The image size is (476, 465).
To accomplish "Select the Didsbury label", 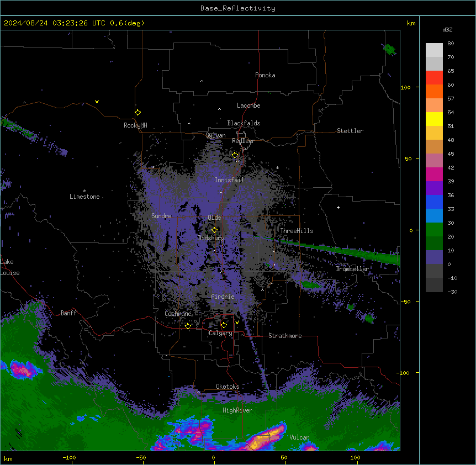I will (211, 238).
